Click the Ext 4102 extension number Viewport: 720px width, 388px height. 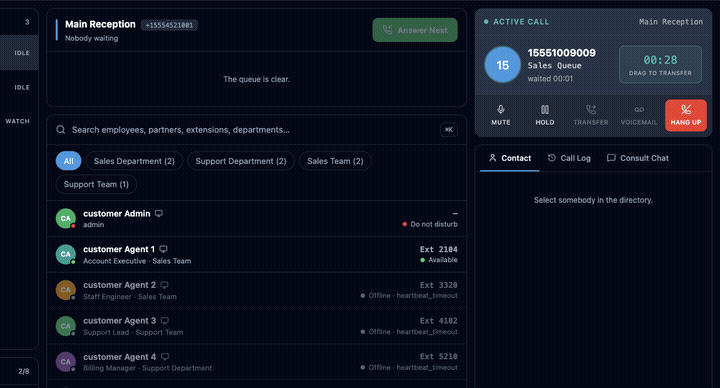[x=439, y=321]
